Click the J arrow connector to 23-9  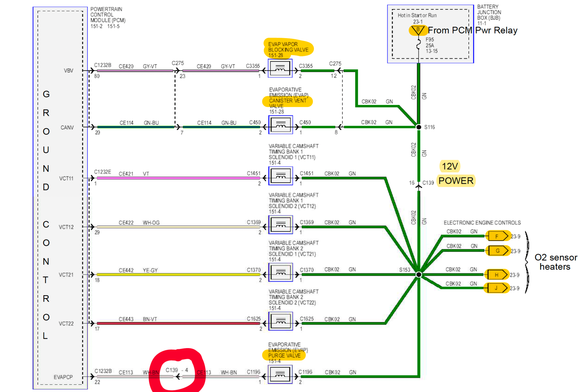(x=497, y=288)
